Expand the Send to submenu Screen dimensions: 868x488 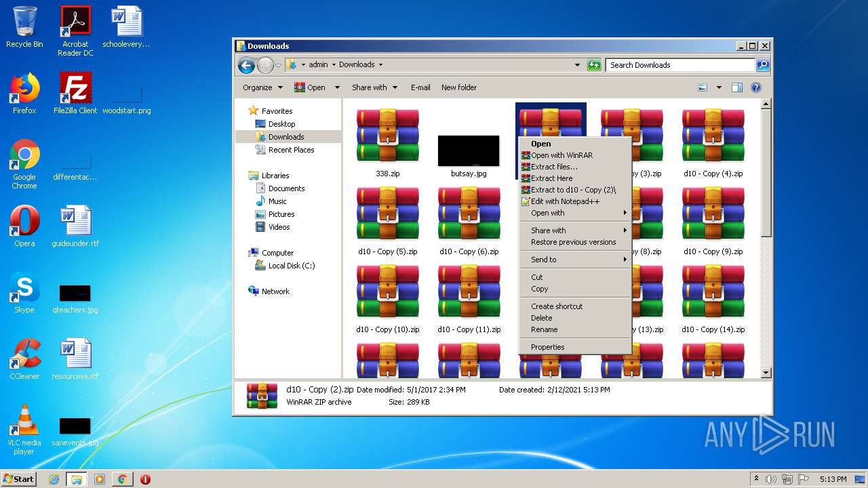(x=575, y=260)
